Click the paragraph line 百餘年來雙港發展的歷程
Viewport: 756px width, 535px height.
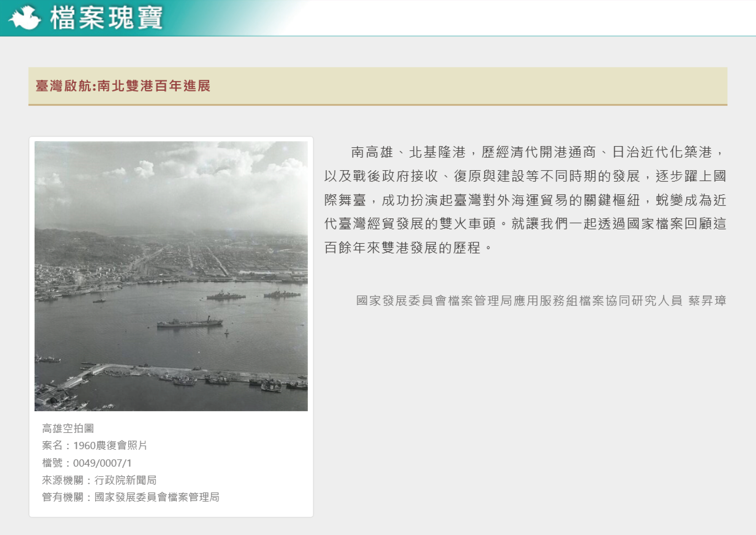pyautogui.click(x=408, y=248)
